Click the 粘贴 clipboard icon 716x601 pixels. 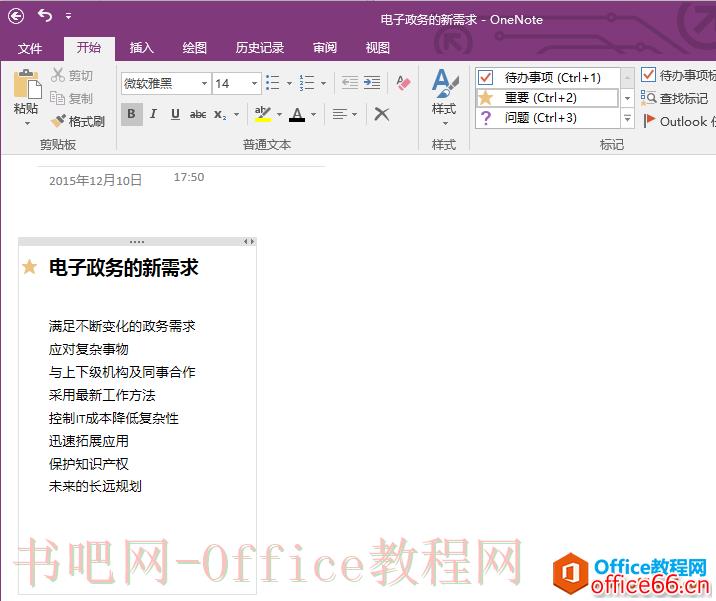27,84
